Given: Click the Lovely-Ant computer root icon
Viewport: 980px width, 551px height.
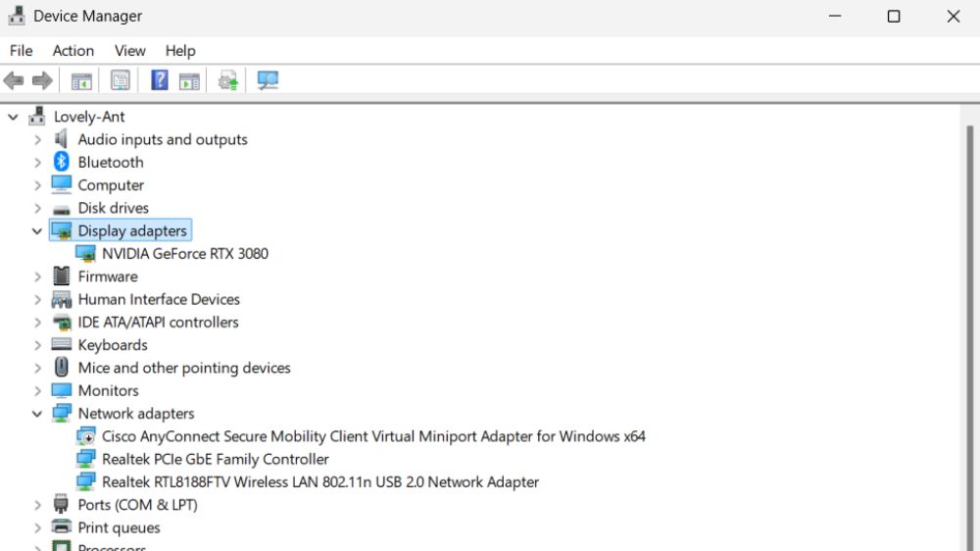Looking at the screenshot, I should pos(37,116).
